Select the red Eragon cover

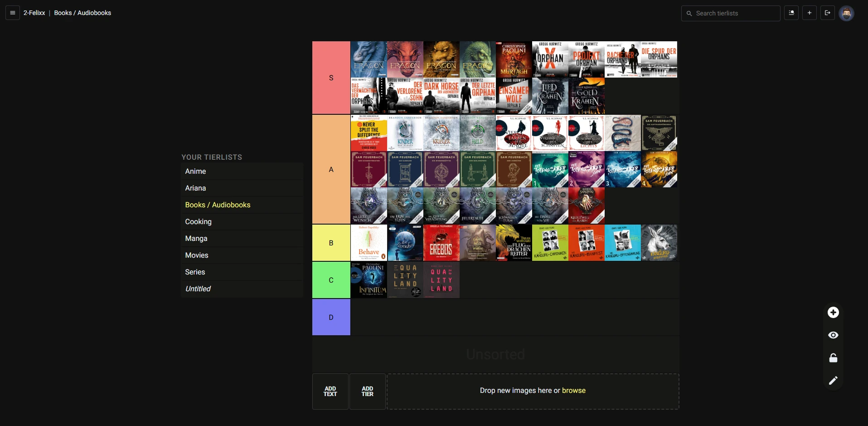pyautogui.click(x=405, y=59)
